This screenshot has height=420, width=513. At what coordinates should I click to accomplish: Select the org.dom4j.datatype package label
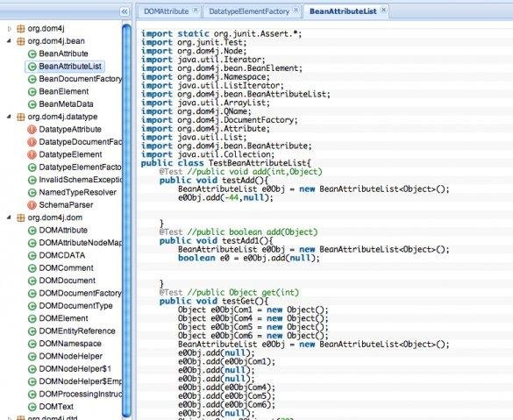[62, 117]
